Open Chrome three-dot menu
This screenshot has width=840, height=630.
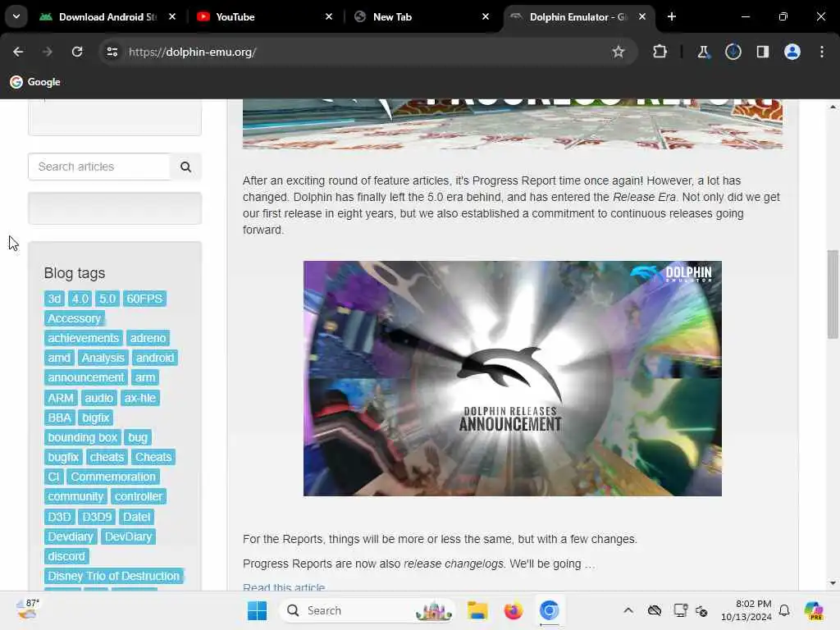tap(822, 52)
